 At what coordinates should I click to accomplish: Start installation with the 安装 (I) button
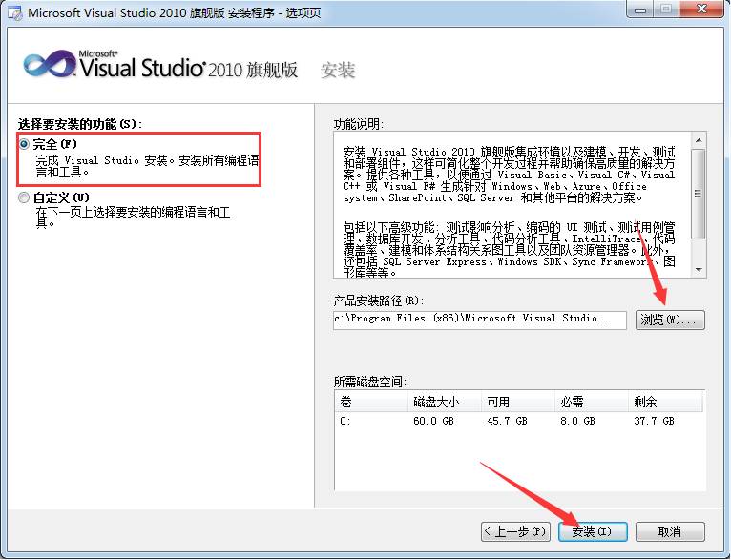(x=593, y=531)
